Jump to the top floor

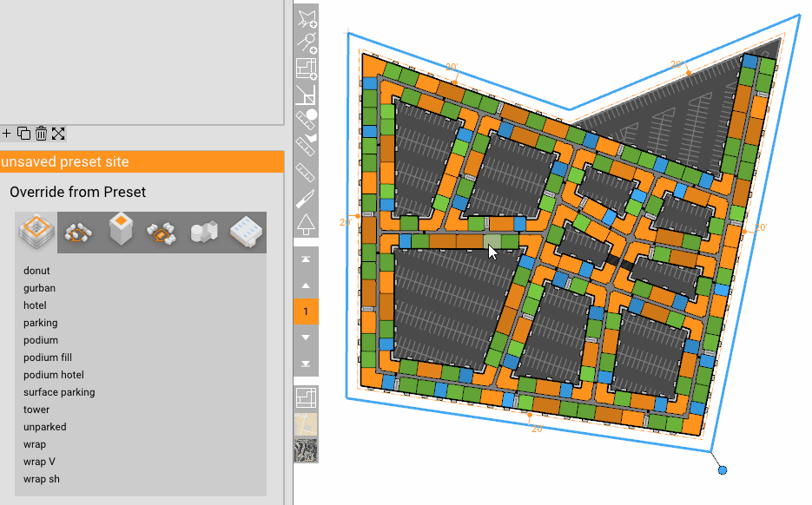(306, 259)
